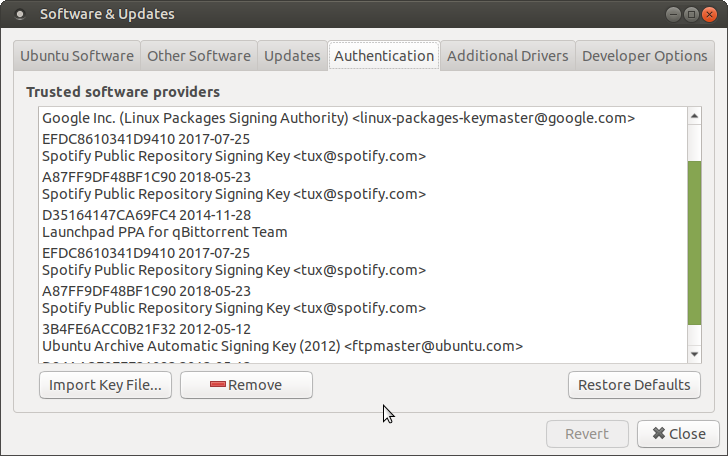Select the Launchpad PPA for qBittorrent Team key
This screenshot has height=456, width=728.
click(164, 232)
